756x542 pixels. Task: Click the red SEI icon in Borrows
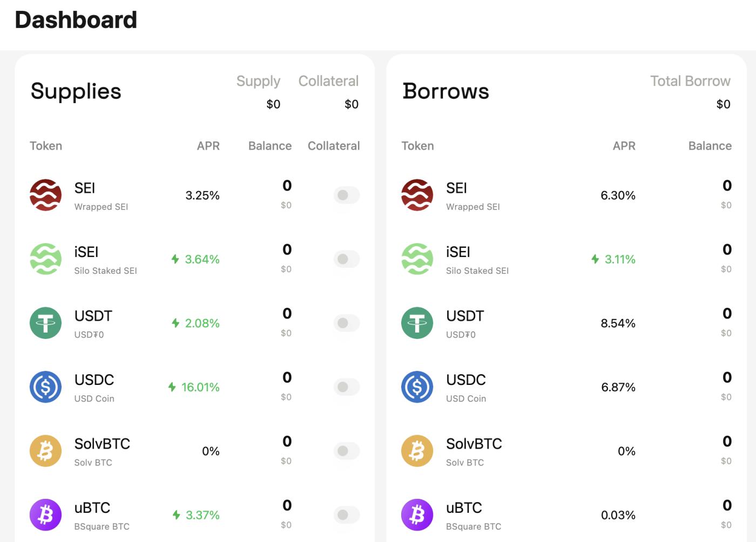(417, 195)
